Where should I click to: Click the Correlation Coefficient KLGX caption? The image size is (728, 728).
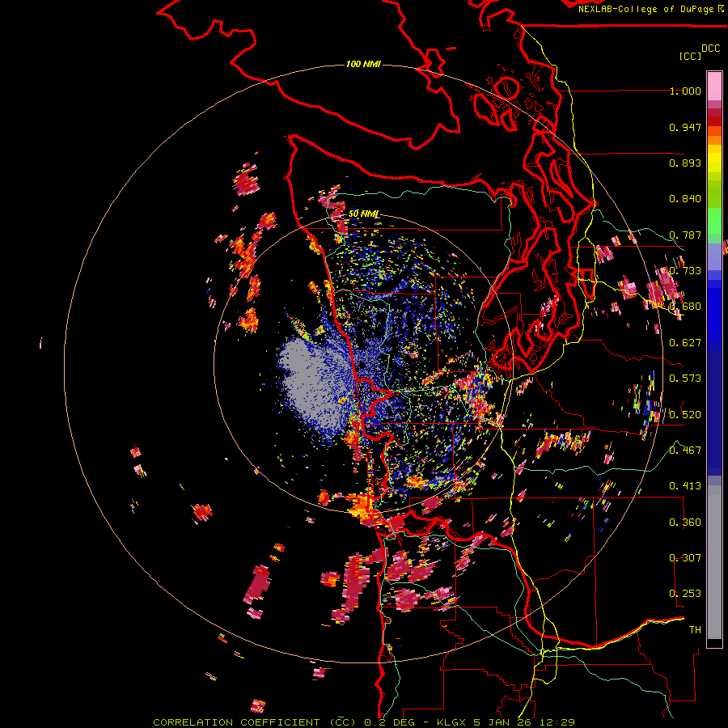point(364,722)
